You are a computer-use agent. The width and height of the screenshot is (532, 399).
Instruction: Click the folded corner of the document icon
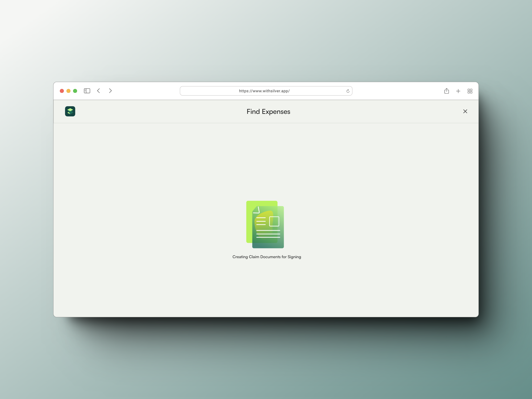(x=256, y=210)
